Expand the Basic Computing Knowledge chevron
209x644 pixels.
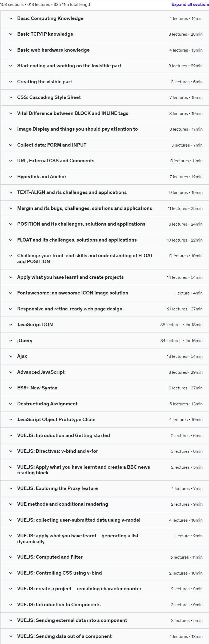[x=11, y=18]
